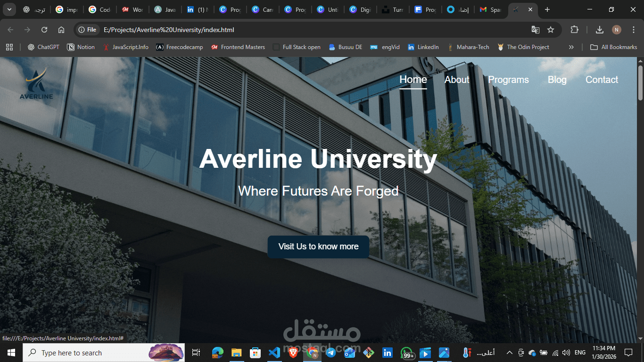Switch the ENG keyboard language indicator
Viewport: 644px width, 362px height.
(580, 353)
